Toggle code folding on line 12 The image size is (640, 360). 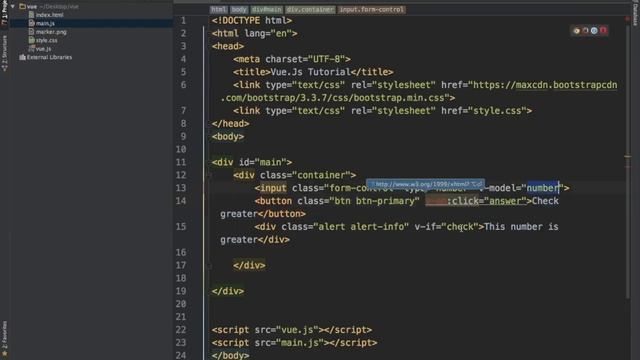coord(209,175)
